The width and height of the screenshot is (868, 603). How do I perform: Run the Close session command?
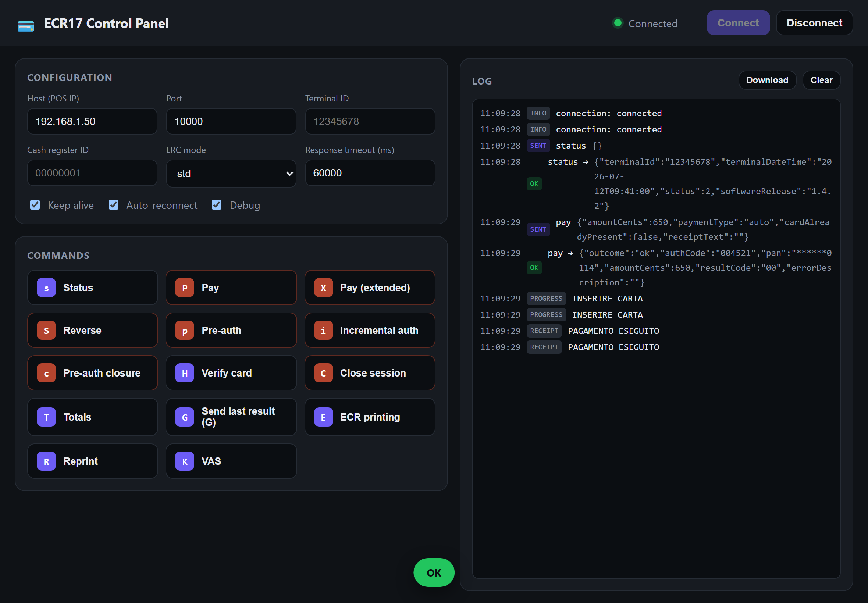tap(370, 373)
